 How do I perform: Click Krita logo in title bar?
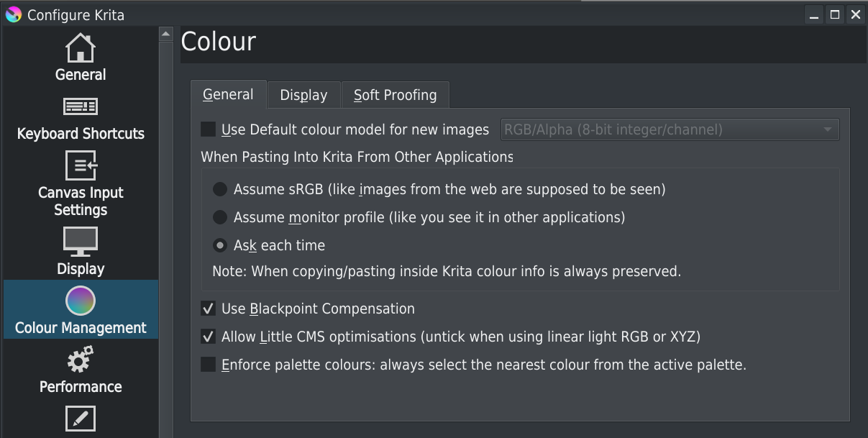[x=13, y=14]
